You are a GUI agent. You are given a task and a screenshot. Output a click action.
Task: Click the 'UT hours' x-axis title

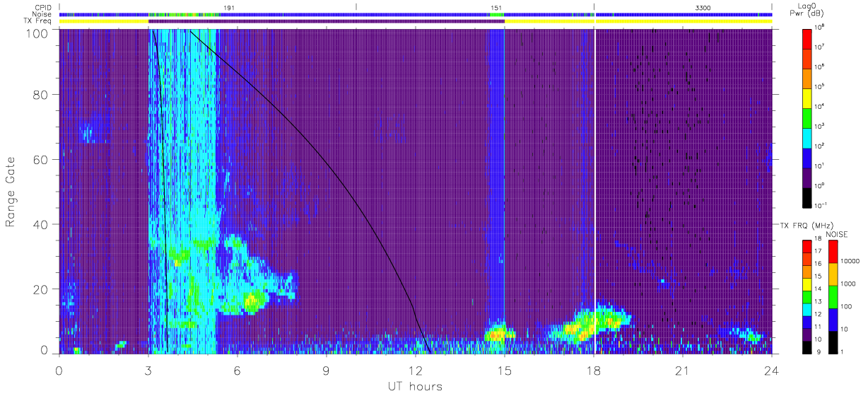(x=415, y=386)
